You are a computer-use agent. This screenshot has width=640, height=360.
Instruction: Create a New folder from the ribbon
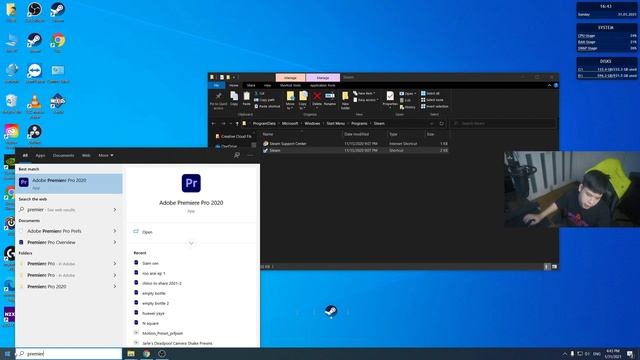click(x=345, y=100)
